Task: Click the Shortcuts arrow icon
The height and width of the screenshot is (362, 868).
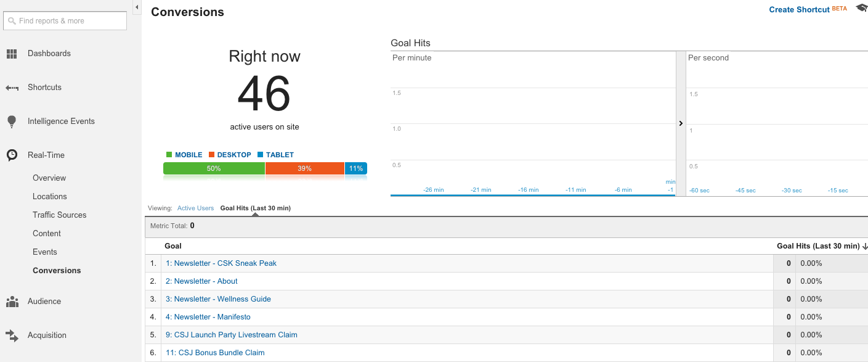Action: (12, 88)
